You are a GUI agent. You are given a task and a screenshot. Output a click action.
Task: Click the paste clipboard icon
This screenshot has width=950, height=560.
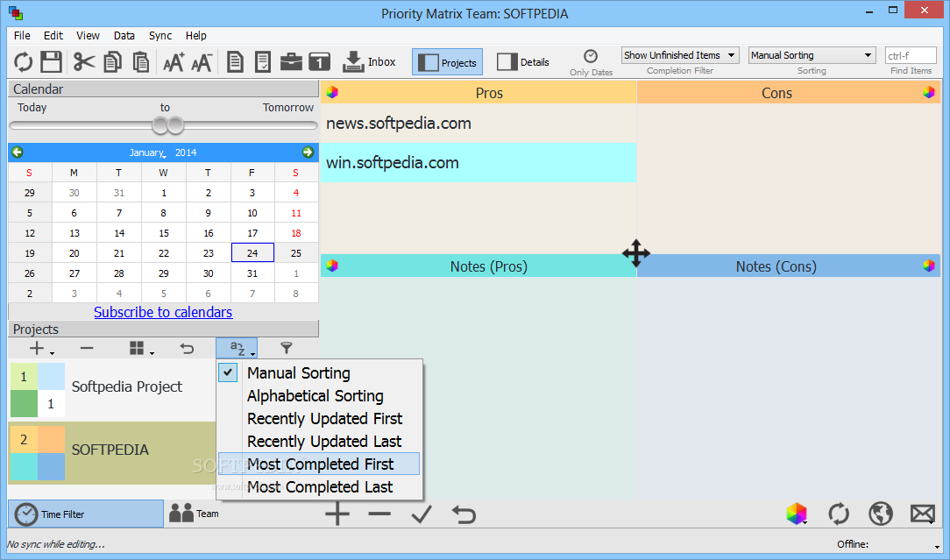[x=140, y=62]
